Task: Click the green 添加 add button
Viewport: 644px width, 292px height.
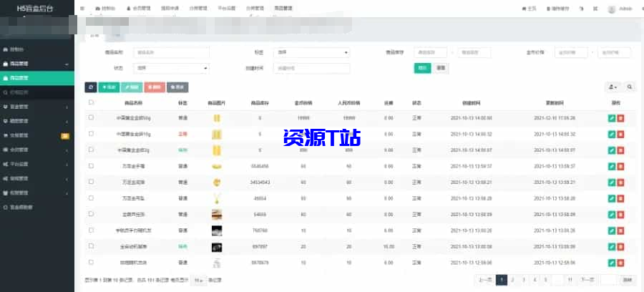Action: click(x=109, y=87)
